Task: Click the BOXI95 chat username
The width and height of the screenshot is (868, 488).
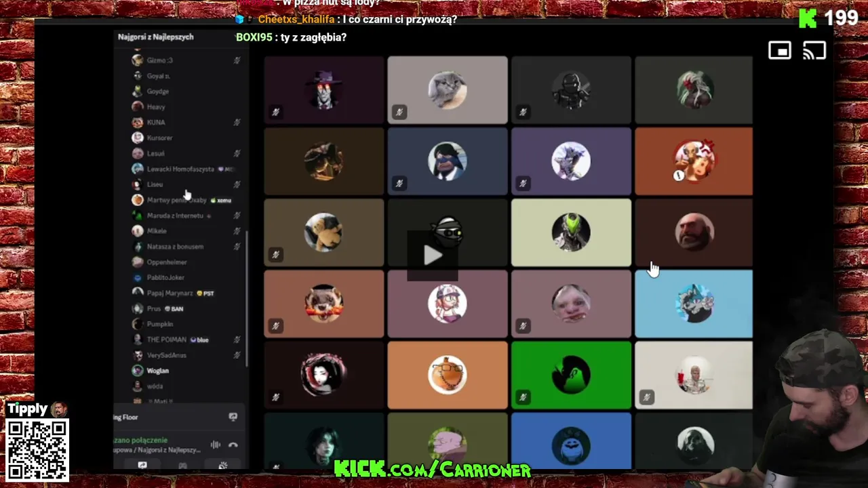Action: pos(254,37)
